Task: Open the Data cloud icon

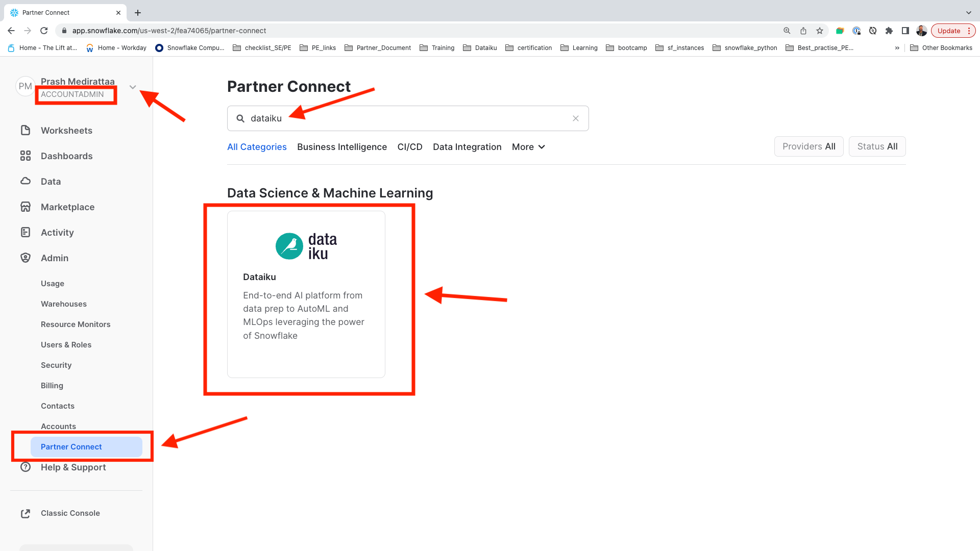Action: (x=26, y=181)
